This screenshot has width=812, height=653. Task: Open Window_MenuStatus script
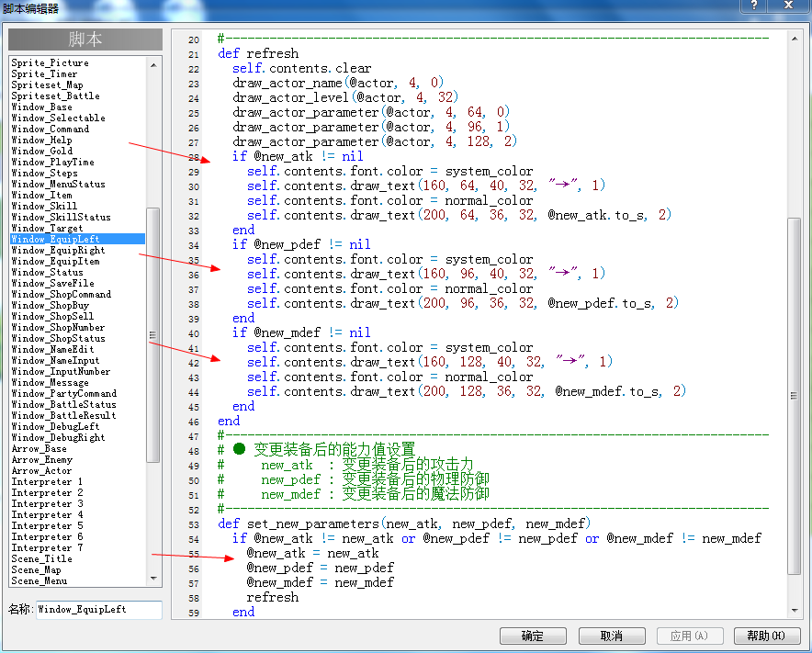click(x=58, y=184)
